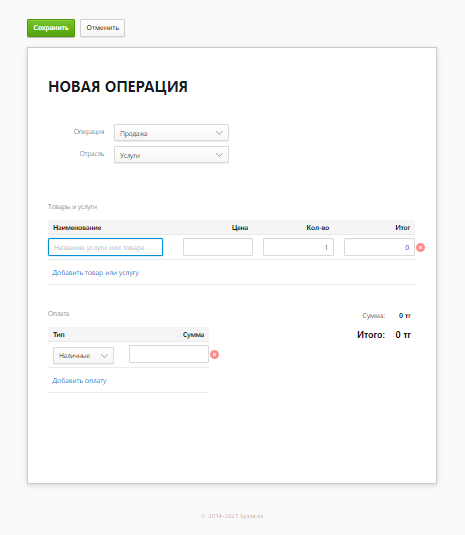Delete the payment row using red X
This screenshot has width=465, height=535.
click(x=214, y=355)
